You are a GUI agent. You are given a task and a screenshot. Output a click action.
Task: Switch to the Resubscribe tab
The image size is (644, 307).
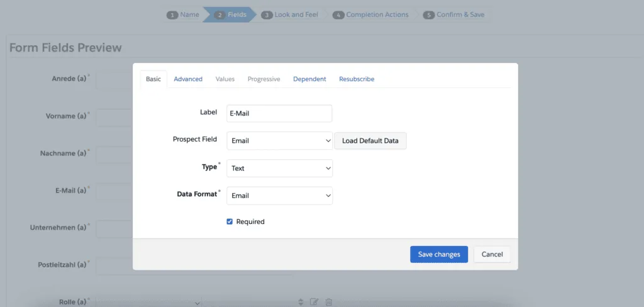coord(357,79)
